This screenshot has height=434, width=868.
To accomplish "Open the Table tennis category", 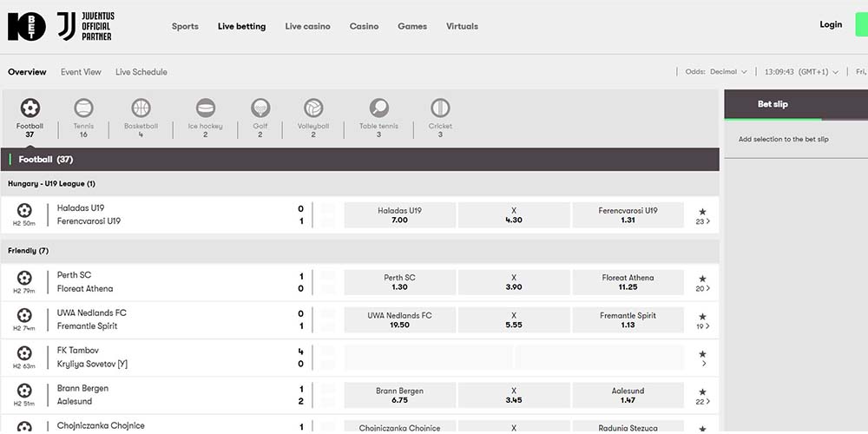I will tap(378, 108).
